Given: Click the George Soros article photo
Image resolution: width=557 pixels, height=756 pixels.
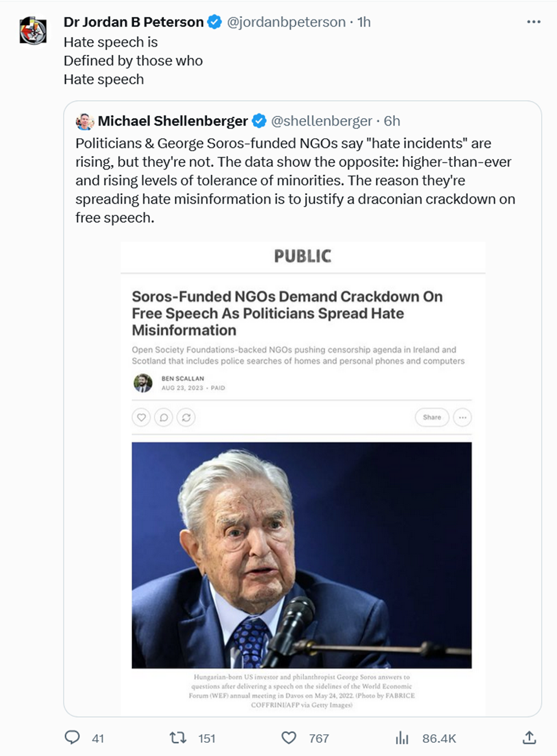Looking at the screenshot, I should [302, 554].
